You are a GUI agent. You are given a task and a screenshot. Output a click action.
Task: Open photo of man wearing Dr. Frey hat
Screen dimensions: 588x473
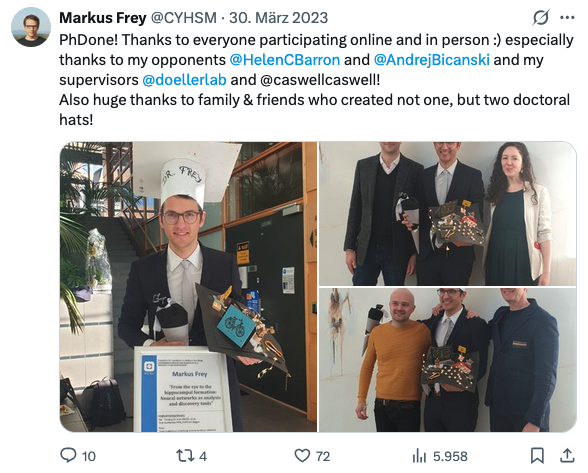pyautogui.click(x=188, y=287)
